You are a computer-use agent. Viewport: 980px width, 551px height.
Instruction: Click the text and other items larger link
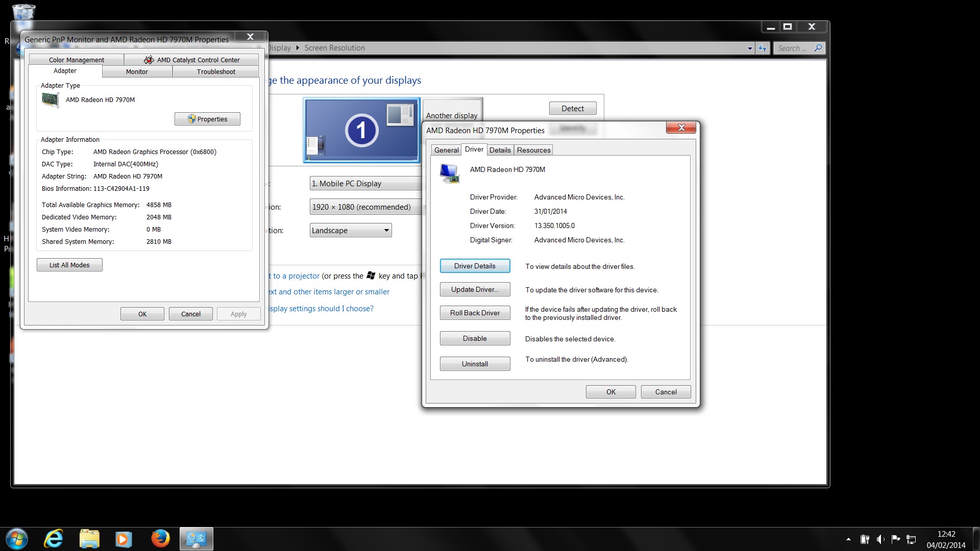pyautogui.click(x=329, y=292)
